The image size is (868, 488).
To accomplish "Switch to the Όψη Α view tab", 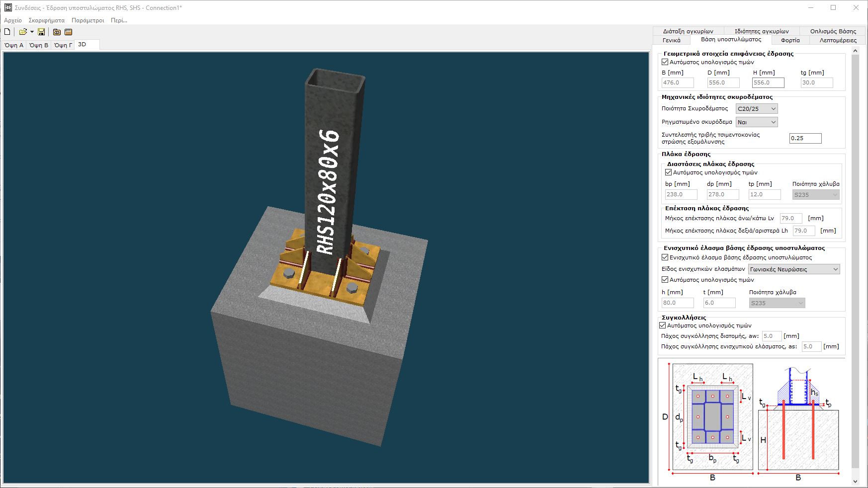I will pos(14,45).
